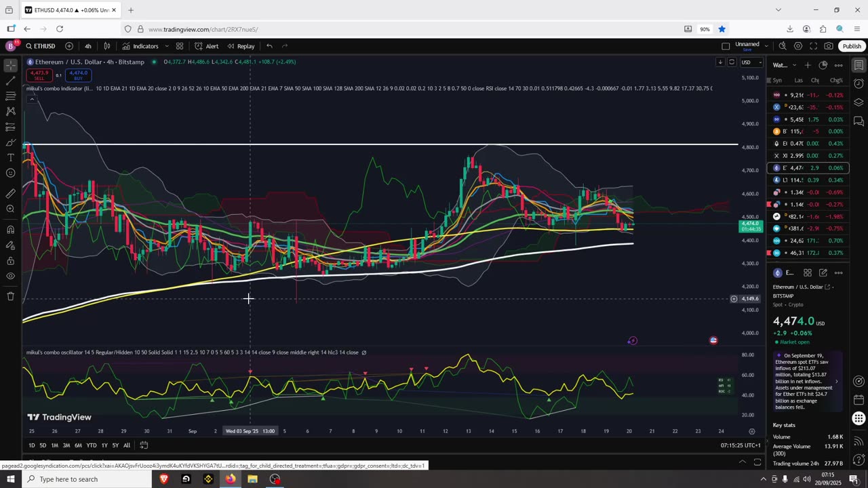This screenshot has height=488, width=868.
Task: Open the Fibonacci retracement tools
Action: [x=10, y=96]
